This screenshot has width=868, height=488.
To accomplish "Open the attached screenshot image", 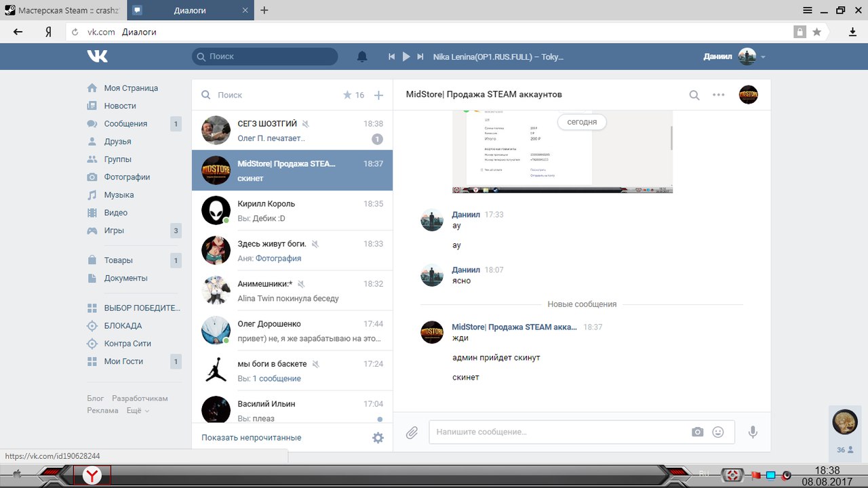I will click(x=562, y=152).
